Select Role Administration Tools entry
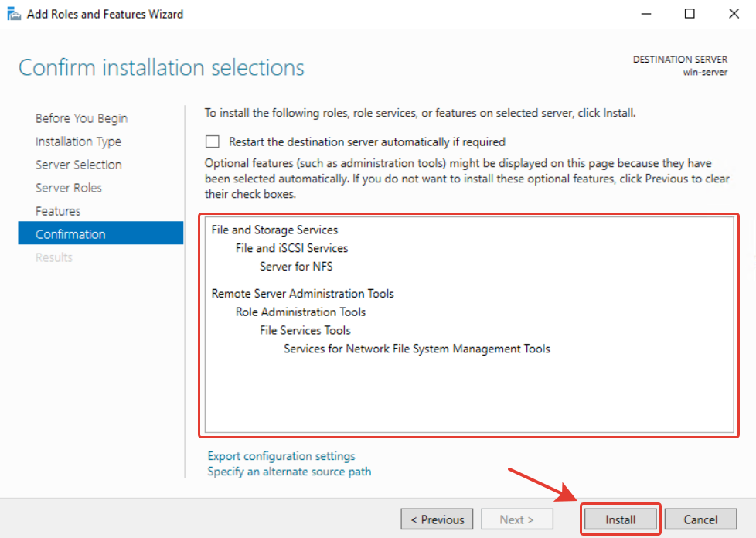The image size is (756, 538). 301,312
